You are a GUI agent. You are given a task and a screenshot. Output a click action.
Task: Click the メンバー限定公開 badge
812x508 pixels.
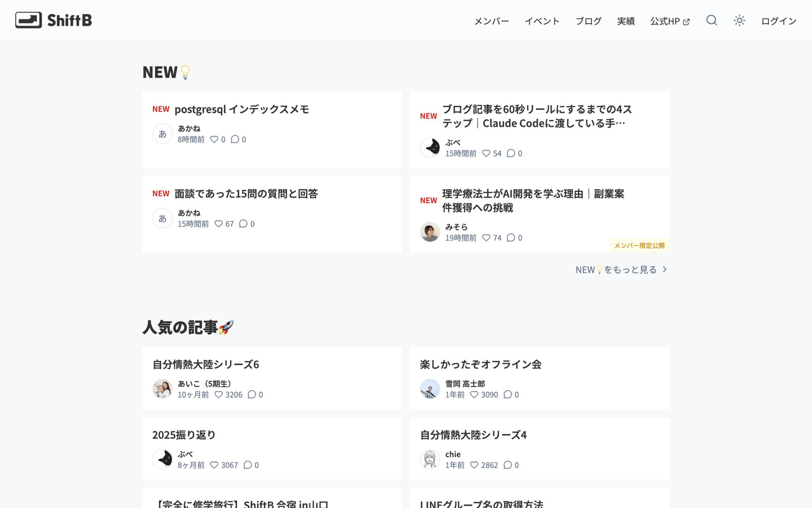click(639, 246)
